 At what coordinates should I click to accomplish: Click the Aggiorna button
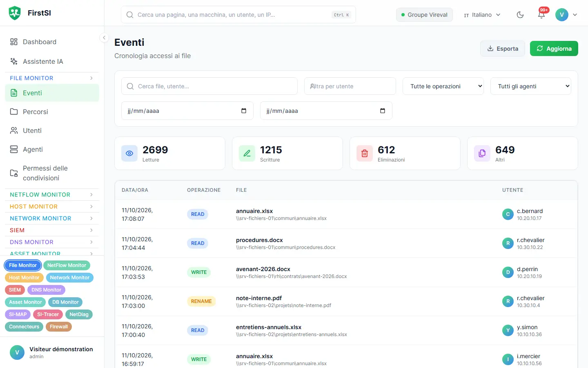554,49
